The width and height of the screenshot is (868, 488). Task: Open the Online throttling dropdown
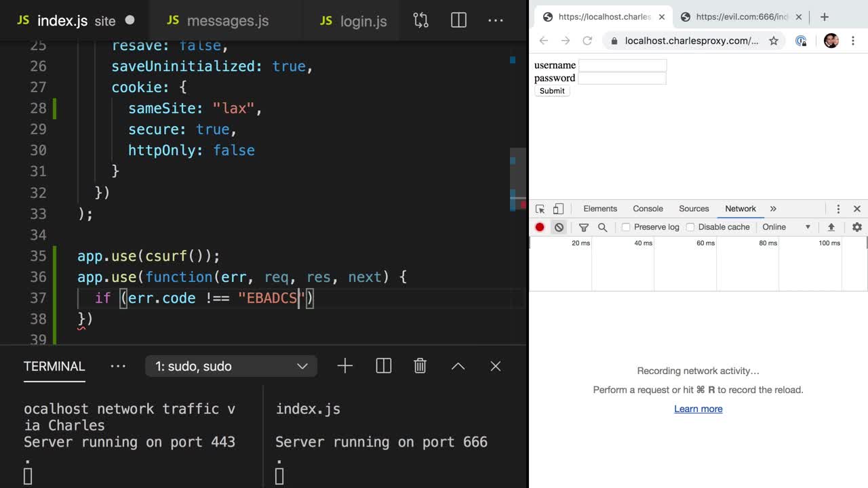coord(786,227)
